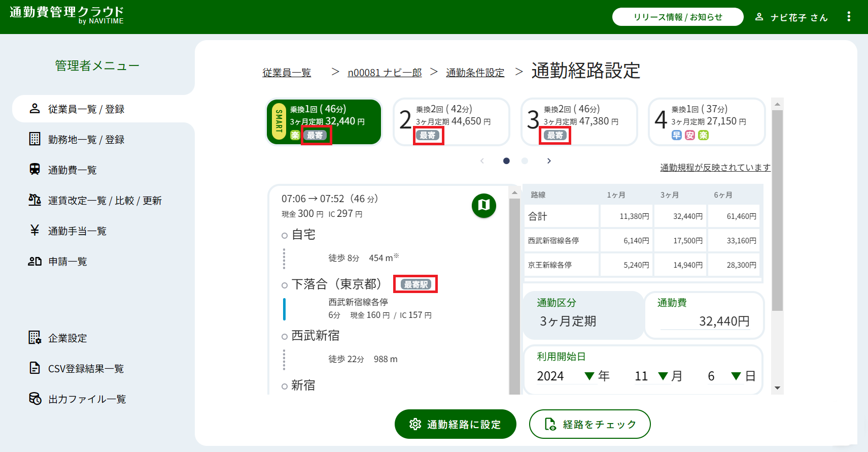Click the 通勤区分 value 3ヶ月定期
868x452 pixels.
[568, 321]
